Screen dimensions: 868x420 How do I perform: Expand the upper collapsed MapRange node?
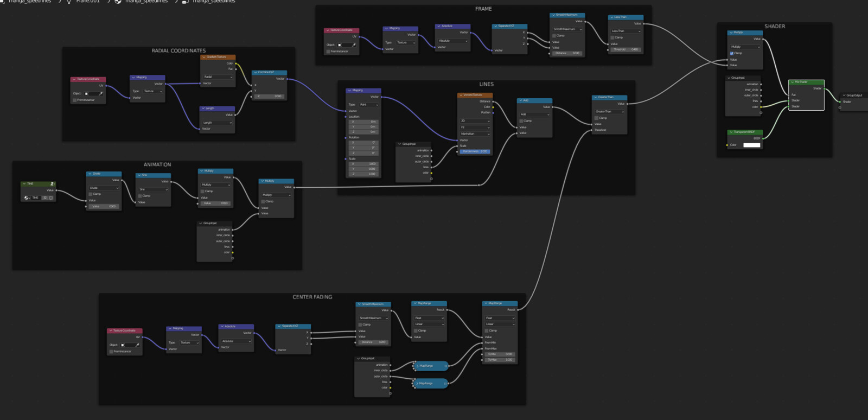click(x=417, y=366)
